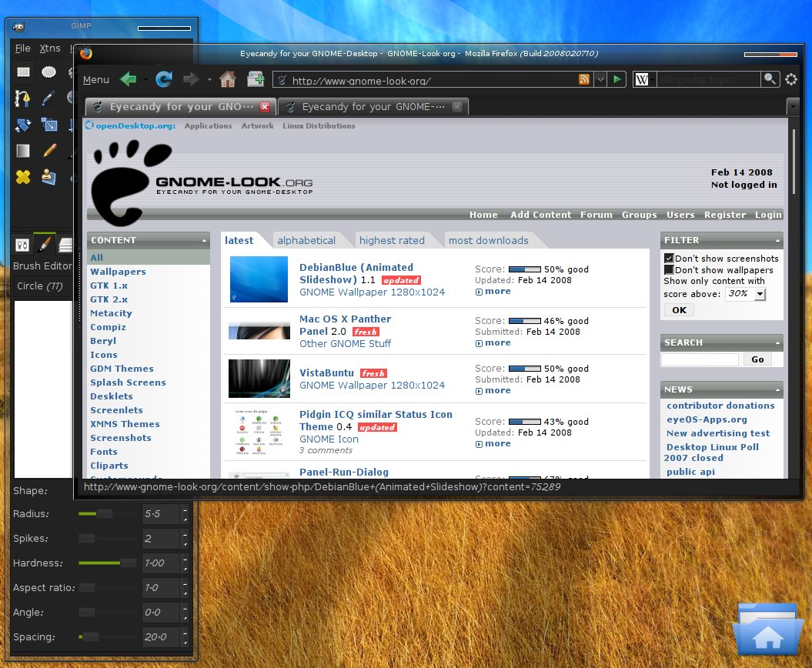Open GIMP Tool Options dock tab
The image size is (812, 668).
[22, 245]
